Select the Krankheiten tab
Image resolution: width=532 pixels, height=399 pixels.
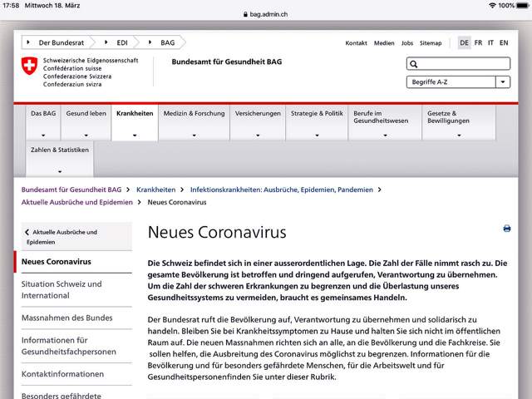click(x=135, y=122)
